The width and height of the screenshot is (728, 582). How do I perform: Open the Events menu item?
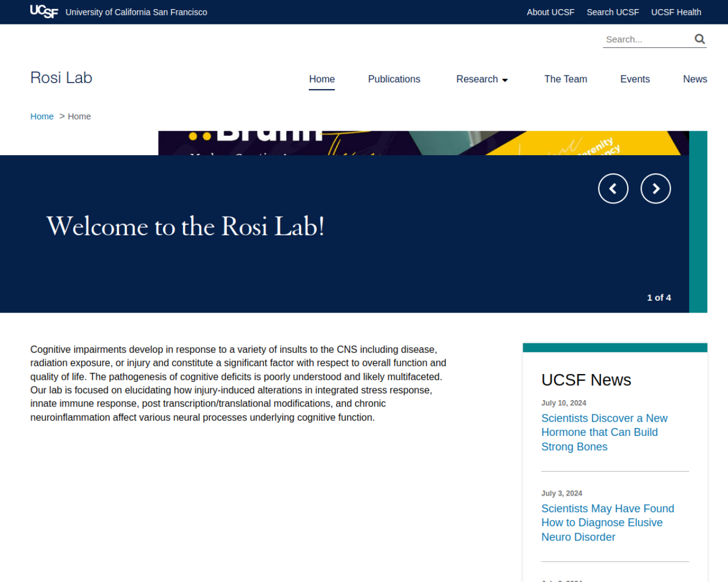635,79
